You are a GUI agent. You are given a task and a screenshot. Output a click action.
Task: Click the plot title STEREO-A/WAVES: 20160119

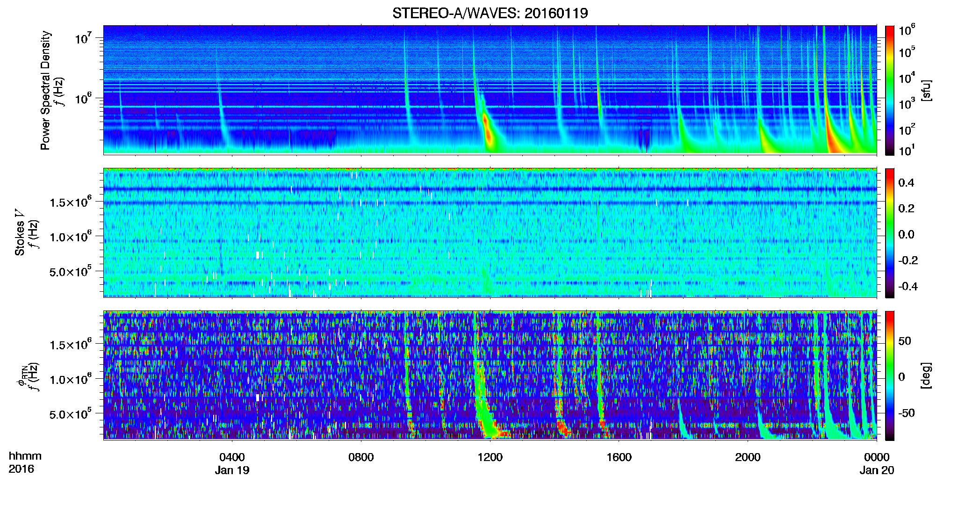coord(490,13)
